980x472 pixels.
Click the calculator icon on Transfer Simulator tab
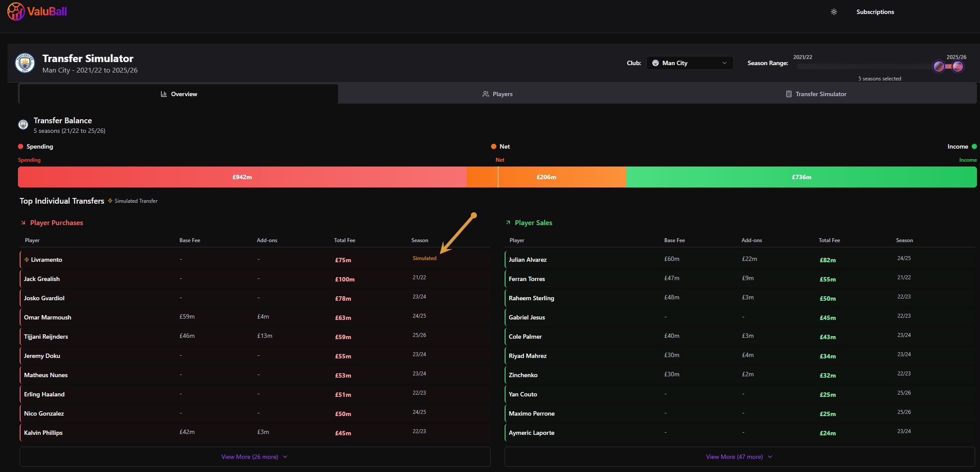tap(789, 94)
